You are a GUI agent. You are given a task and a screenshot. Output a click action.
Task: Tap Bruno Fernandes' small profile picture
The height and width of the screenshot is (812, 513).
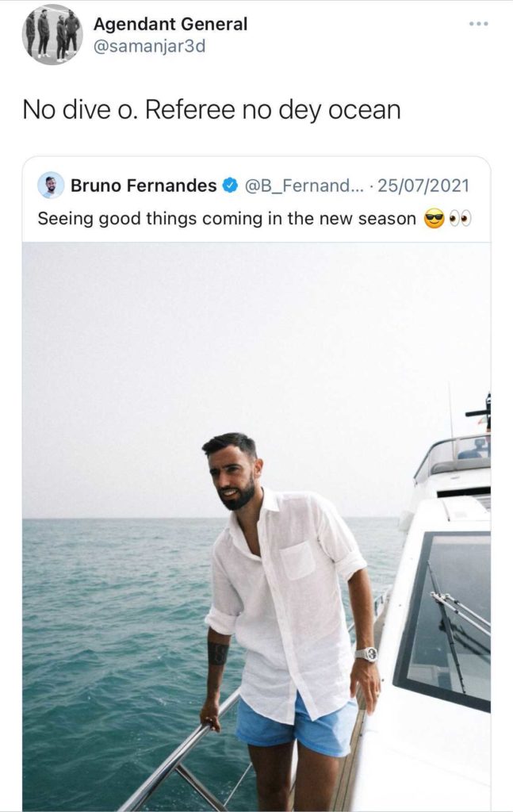point(51,186)
